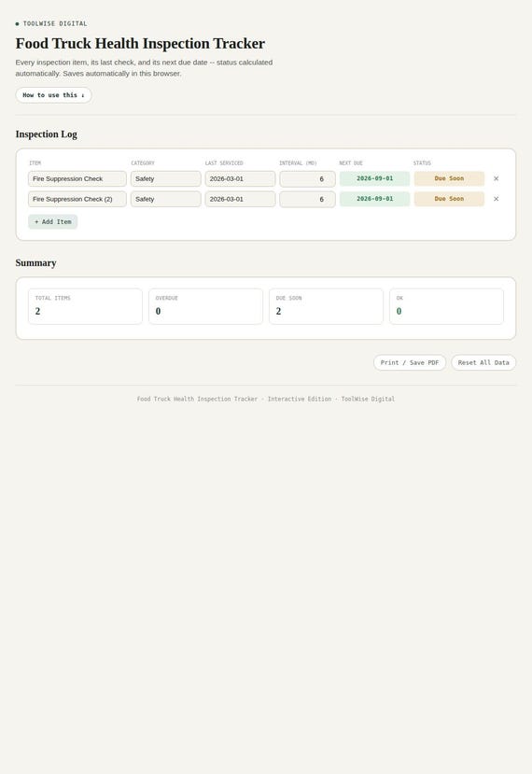Click next due date of Fire Suppression Check (2) row
The height and width of the screenshot is (774, 532).
[x=374, y=199]
